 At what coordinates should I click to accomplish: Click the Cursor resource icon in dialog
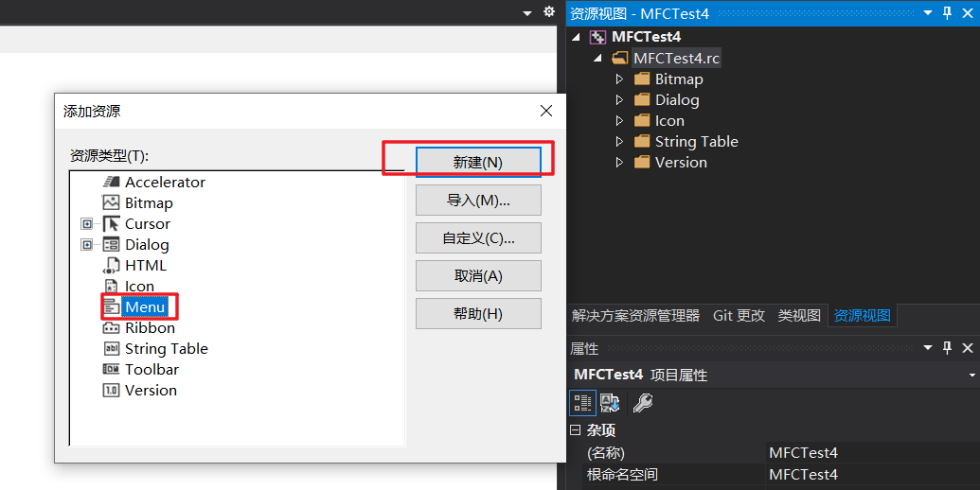pyautogui.click(x=111, y=223)
